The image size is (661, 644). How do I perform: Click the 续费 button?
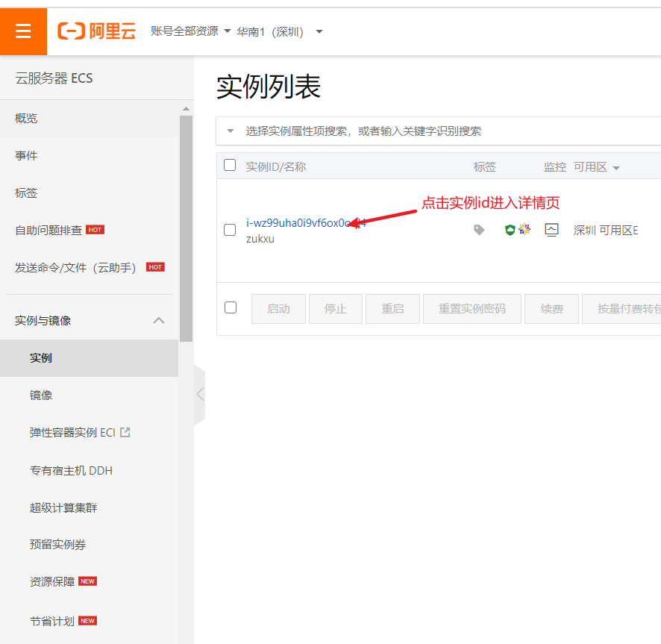click(x=551, y=309)
